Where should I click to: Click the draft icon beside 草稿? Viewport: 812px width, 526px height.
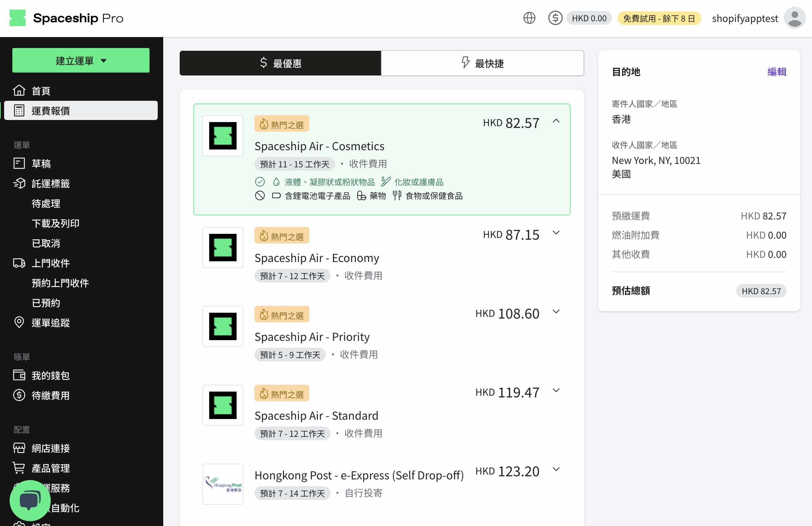tap(19, 163)
